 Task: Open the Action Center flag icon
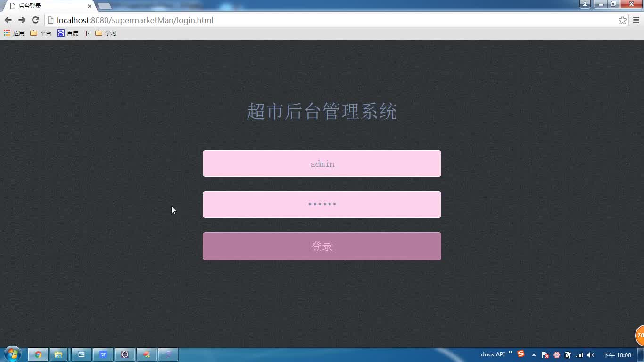click(x=545, y=355)
